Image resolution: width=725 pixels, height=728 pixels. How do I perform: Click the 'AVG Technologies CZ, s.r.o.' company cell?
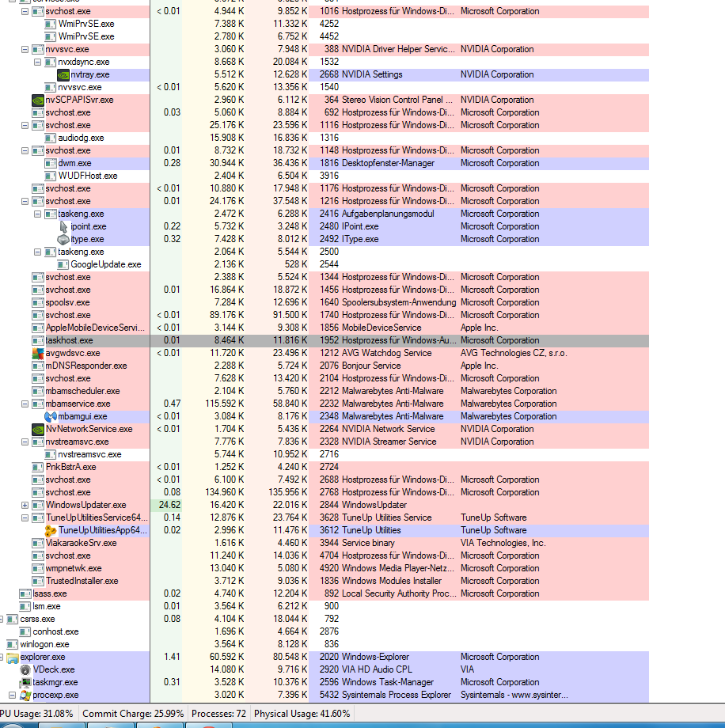[x=513, y=353]
